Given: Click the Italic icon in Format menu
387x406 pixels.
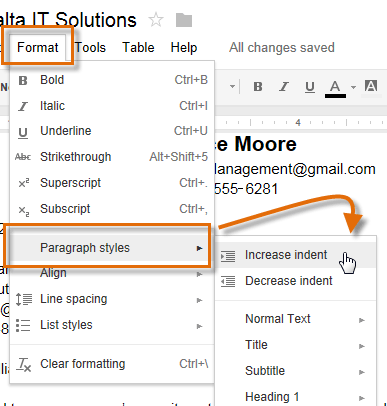Looking at the screenshot, I should coord(23,106).
